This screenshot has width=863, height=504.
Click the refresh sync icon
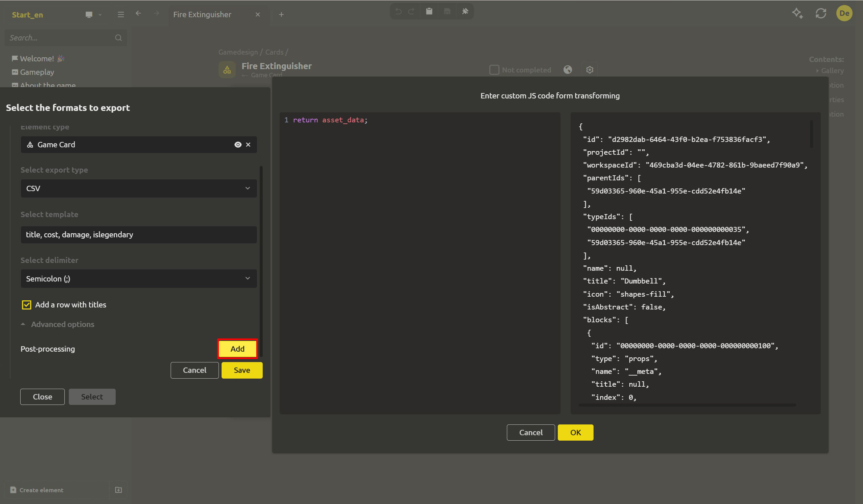[x=821, y=13]
